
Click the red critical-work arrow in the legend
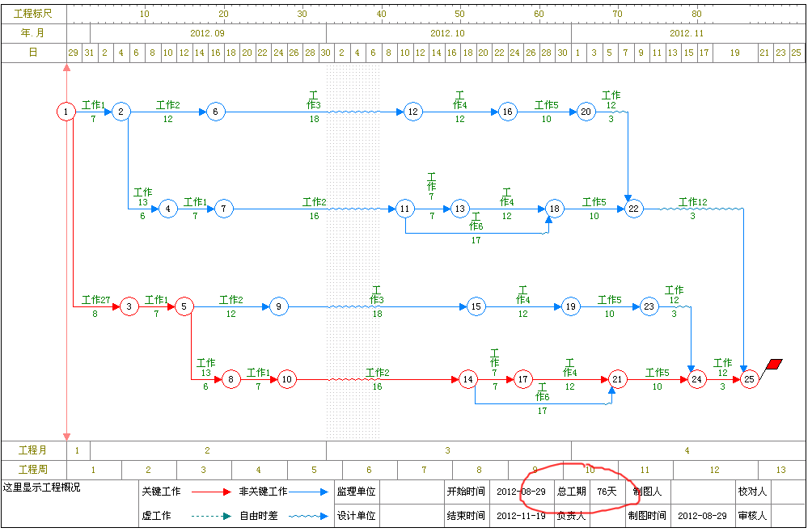[x=211, y=492]
